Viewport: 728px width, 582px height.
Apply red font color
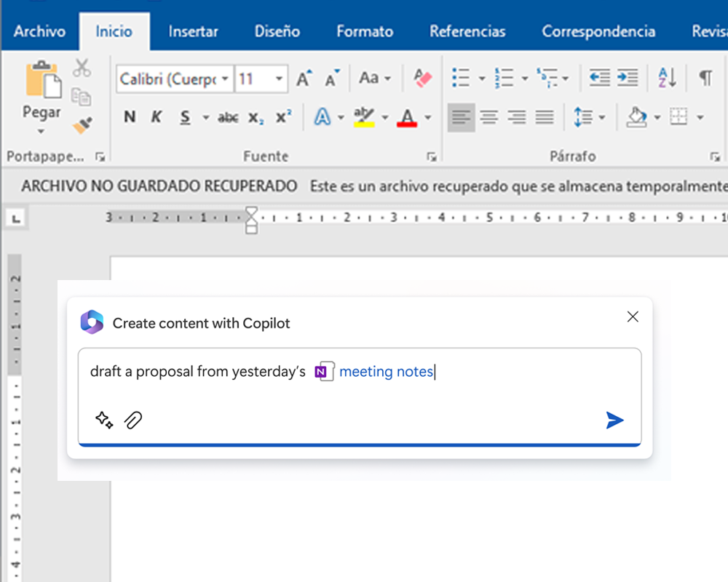click(x=407, y=117)
